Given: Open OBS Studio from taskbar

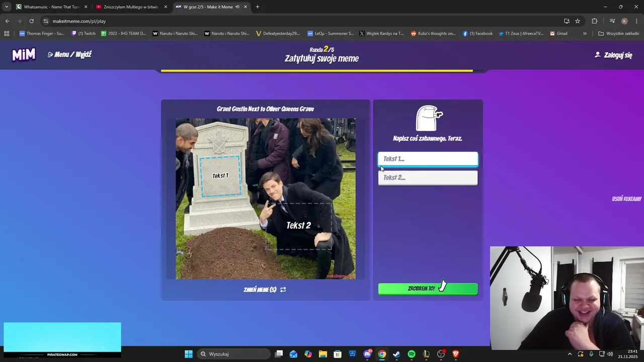Looking at the screenshot, I should 441,354.
